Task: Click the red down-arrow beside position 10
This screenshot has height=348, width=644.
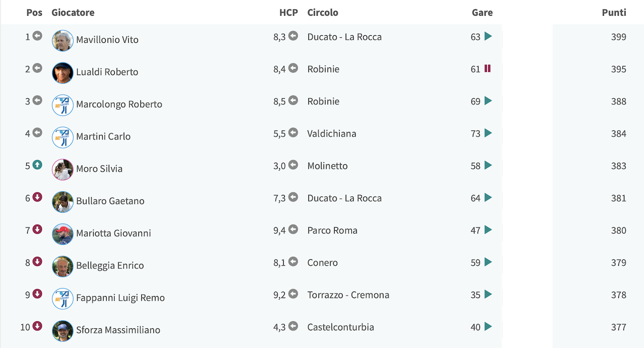Action: click(x=37, y=326)
